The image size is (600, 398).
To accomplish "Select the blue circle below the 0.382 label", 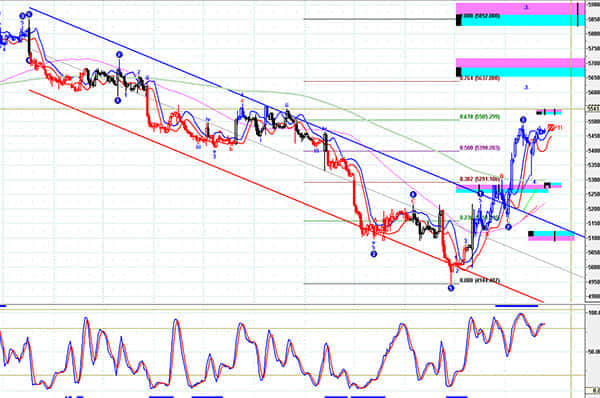I will click(x=480, y=194).
